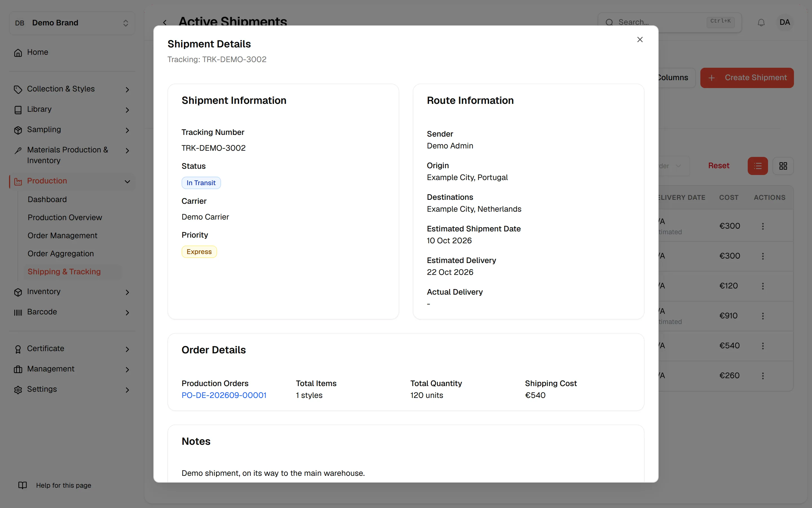
Task: Focus the Search input field
Action: coord(669,23)
